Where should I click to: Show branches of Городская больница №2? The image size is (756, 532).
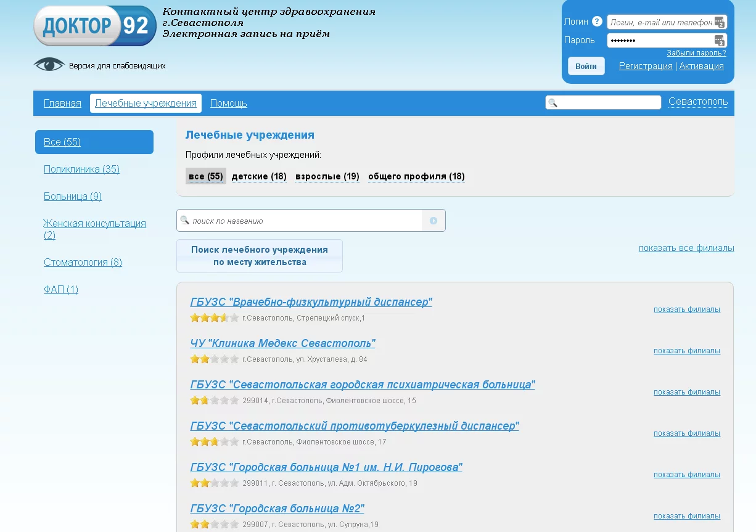click(x=687, y=516)
